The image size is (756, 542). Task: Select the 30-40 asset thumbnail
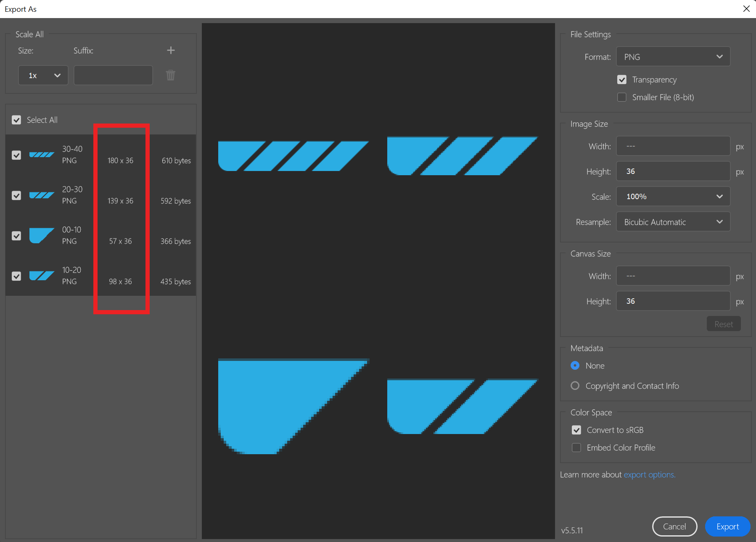coord(42,155)
